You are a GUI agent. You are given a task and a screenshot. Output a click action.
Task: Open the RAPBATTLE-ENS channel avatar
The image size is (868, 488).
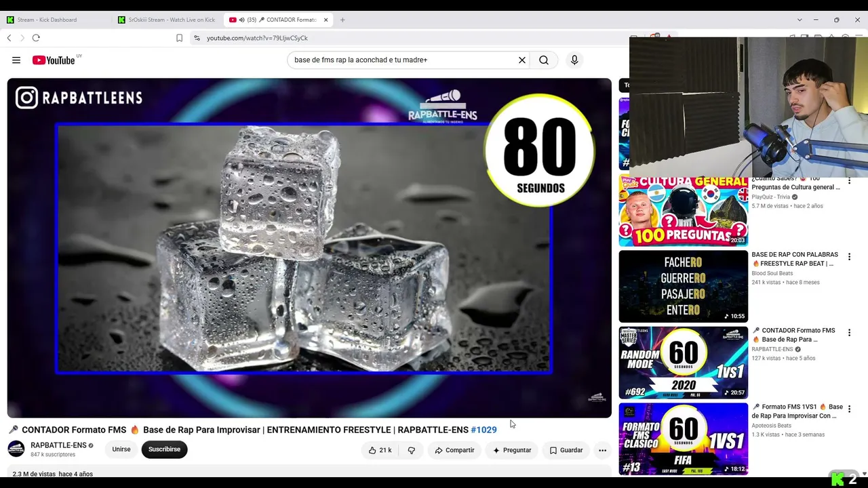pyautogui.click(x=16, y=449)
